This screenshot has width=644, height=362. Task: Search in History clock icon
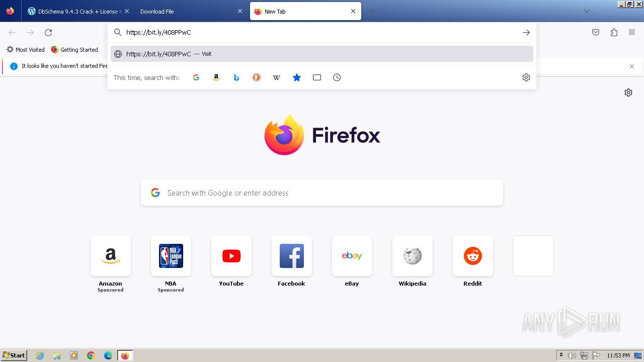[x=337, y=77]
